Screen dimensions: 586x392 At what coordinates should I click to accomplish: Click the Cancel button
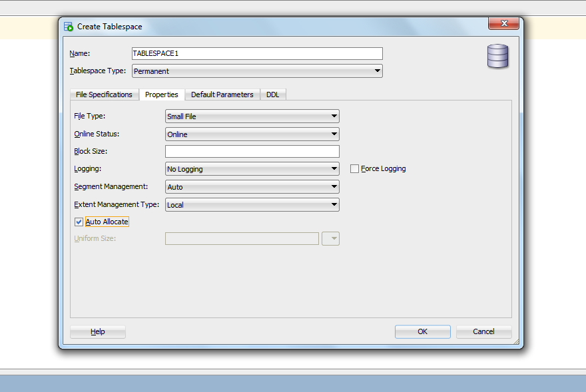coord(483,331)
